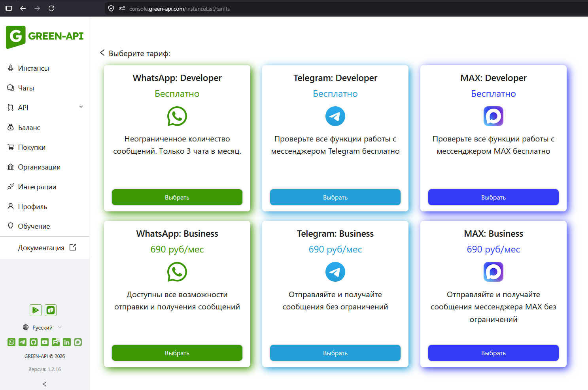Viewport: 588px width, 390px height.
Task: Click the "Только 3 чата в месяц" description
Action: (200, 151)
